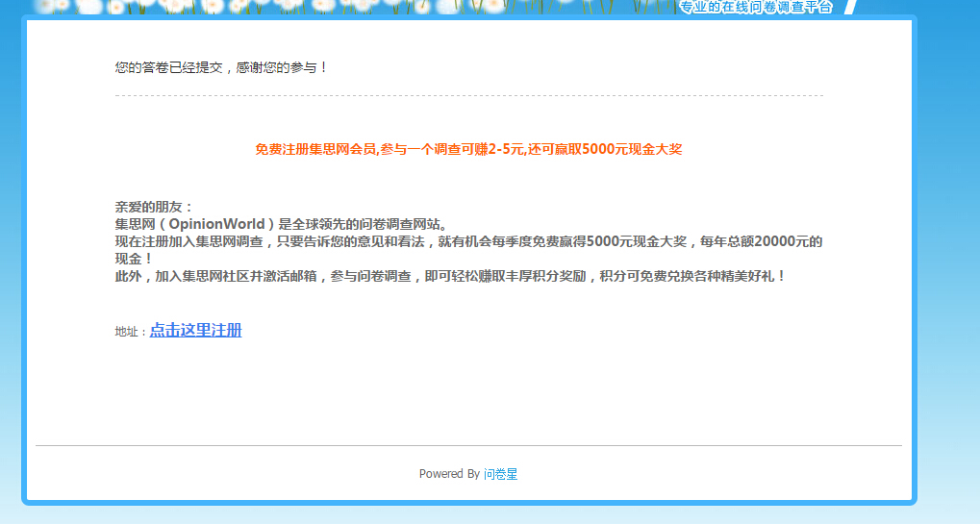Click the Powered By text

click(449, 474)
